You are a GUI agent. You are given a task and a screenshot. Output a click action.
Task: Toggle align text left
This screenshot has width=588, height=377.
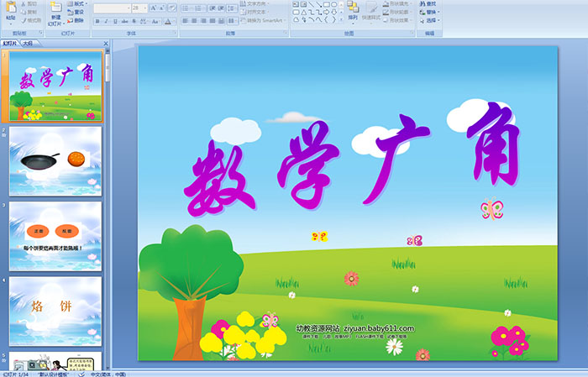(x=186, y=21)
